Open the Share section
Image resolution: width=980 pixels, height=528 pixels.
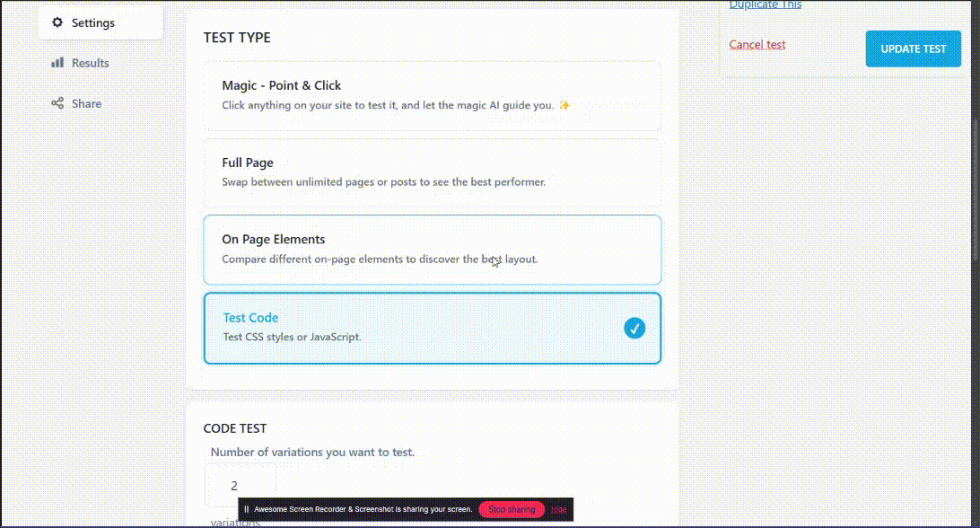point(86,103)
